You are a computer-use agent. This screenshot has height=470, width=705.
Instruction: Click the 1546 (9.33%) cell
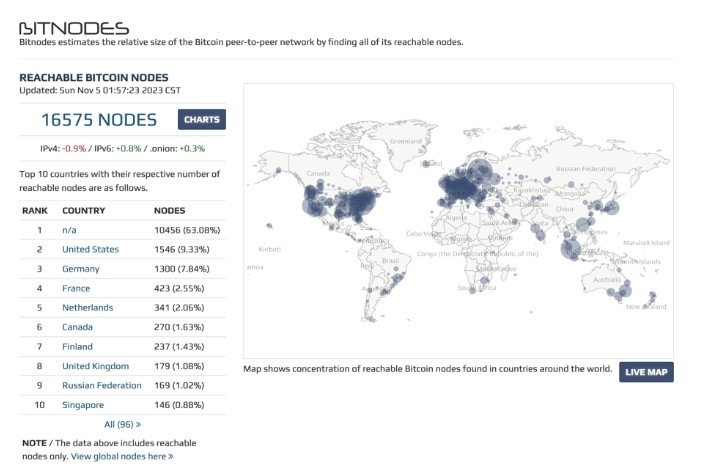click(182, 249)
